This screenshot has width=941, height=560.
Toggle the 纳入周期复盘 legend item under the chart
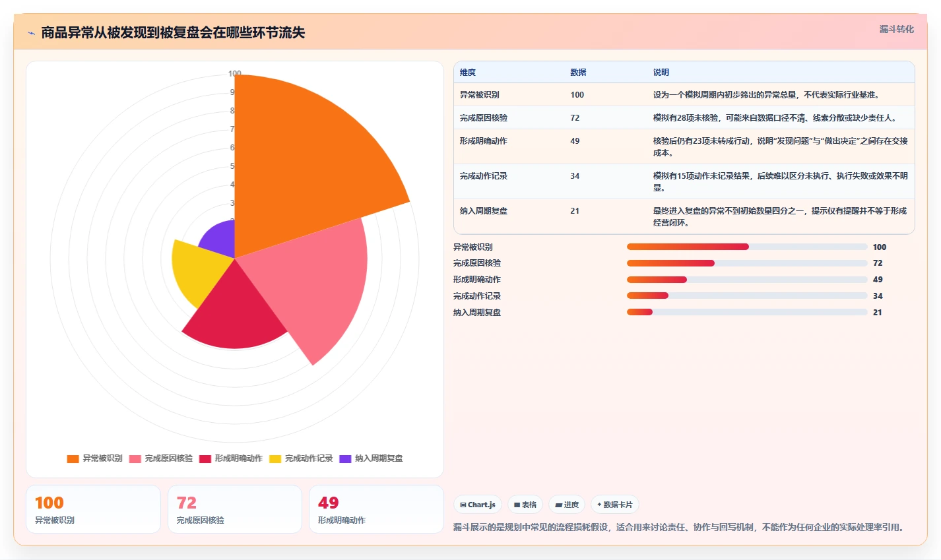pos(371,458)
